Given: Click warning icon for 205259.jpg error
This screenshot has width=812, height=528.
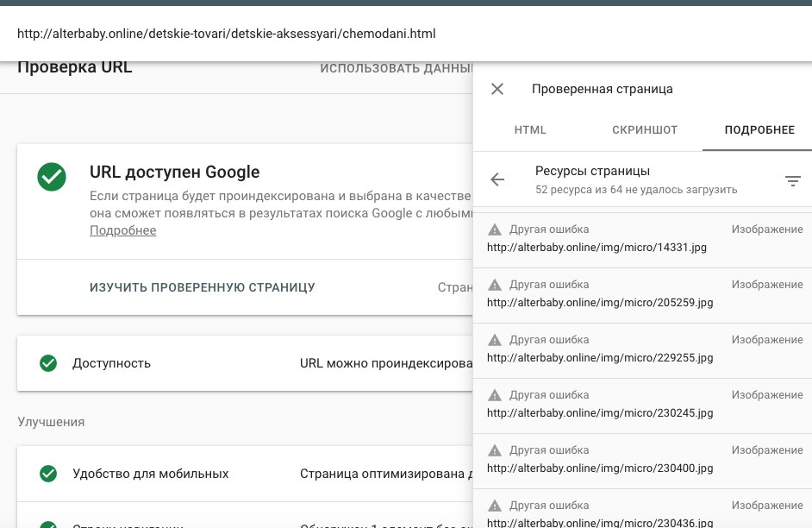Looking at the screenshot, I should point(494,283).
